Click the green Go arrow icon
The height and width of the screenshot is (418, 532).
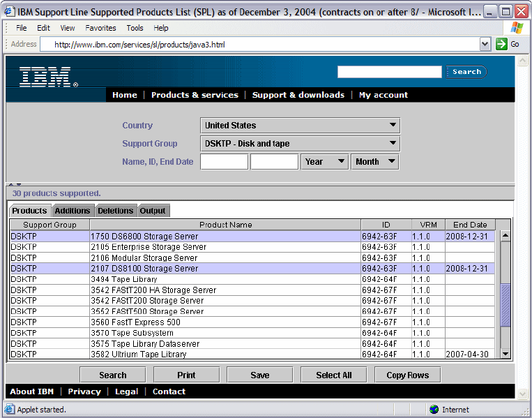point(501,44)
